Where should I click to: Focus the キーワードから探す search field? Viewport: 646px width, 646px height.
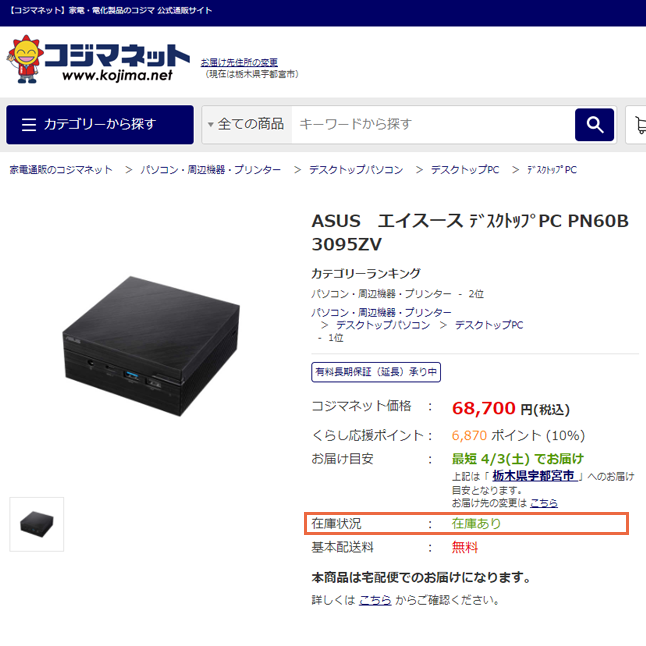tap(433, 124)
